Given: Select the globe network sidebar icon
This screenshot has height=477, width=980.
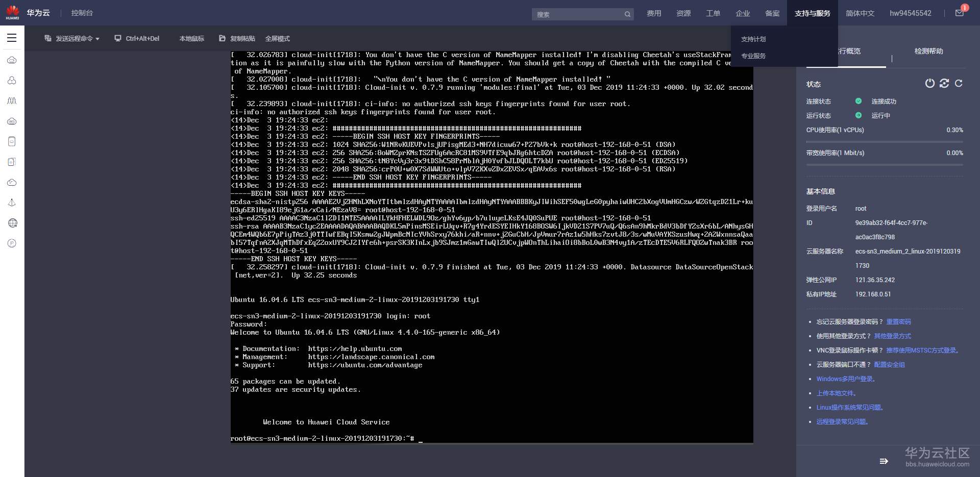Looking at the screenshot, I should point(13,223).
